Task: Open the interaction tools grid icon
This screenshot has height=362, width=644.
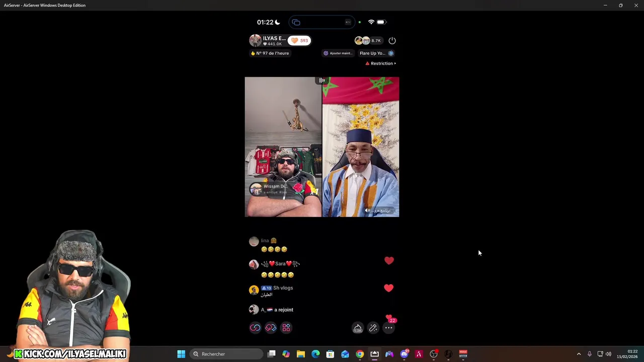Action: [x=286, y=328]
